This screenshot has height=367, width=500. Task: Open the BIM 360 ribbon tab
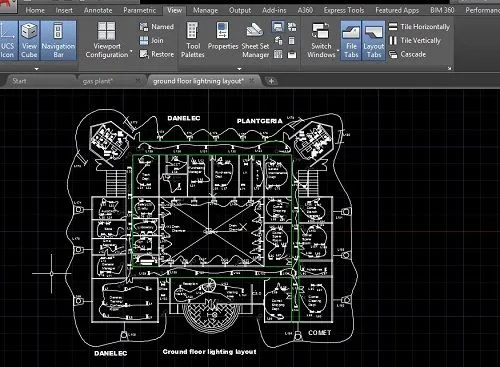click(x=442, y=10)
